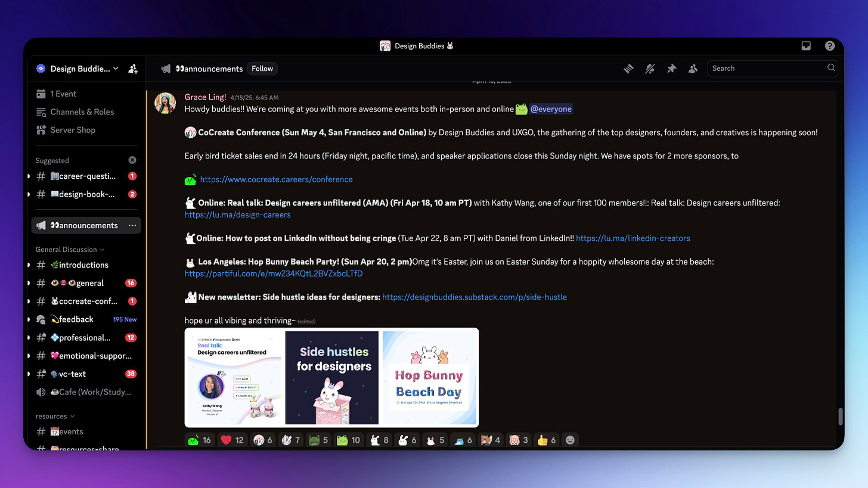Open the 1 Event sidebar item
Screen dimensions: 868x488
86,94
